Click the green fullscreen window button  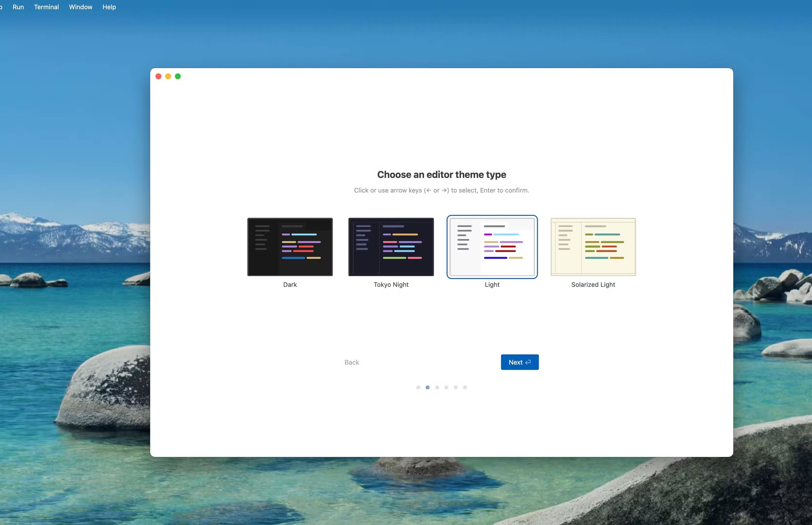pos(178,76)
